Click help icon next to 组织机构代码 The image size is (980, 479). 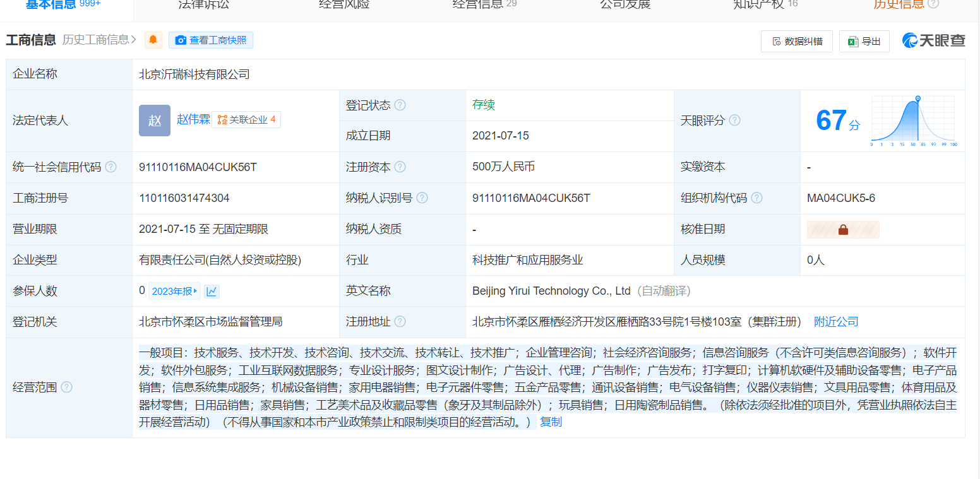coord(756,198)
